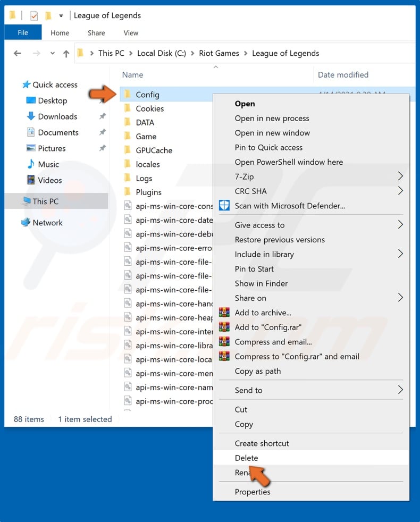Screen dimensions: 420x522
Task: Open the File ribbon tab
Action: [23, 32]
